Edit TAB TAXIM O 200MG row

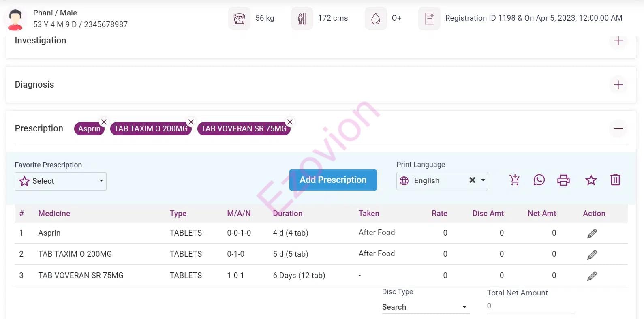(x=592, y=255)
